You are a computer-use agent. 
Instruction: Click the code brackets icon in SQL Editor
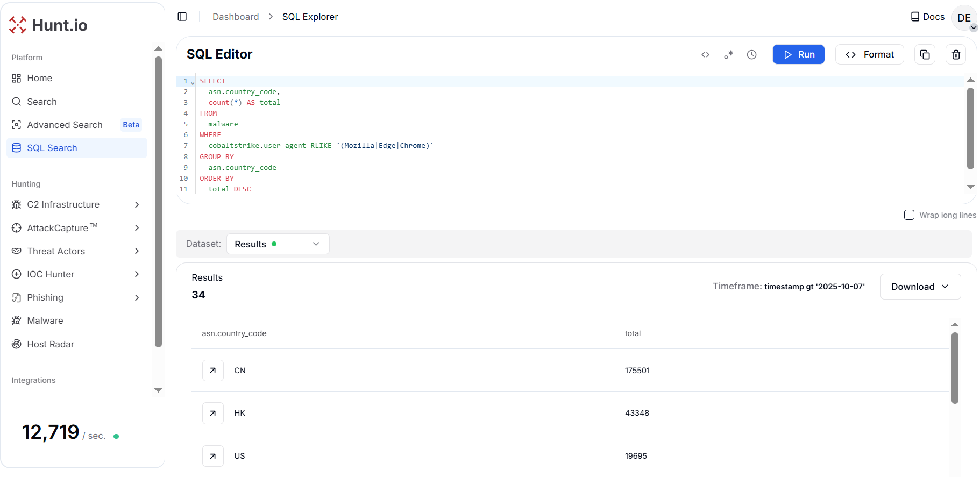click(706, 54)
